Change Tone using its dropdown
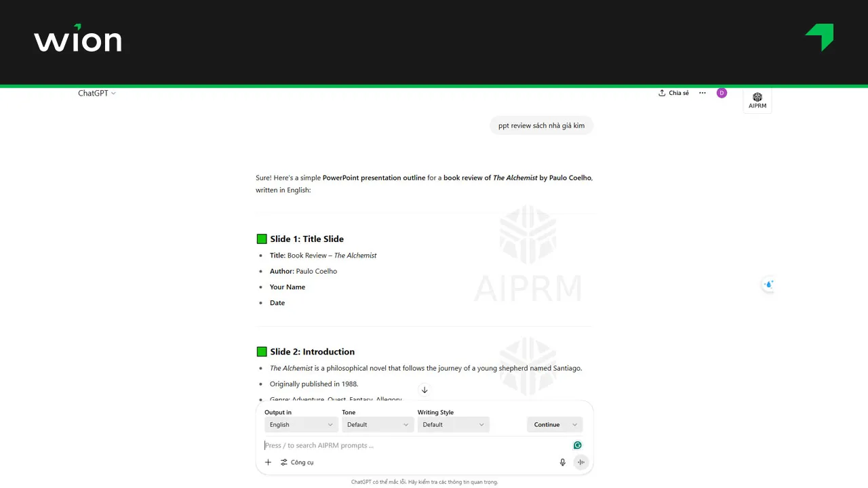The height and width of the screenshot is (488, 868). click(378, 424)
